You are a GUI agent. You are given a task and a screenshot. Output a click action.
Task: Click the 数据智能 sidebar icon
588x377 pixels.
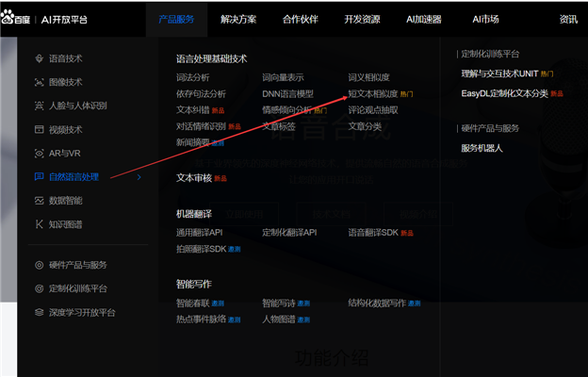39,201
